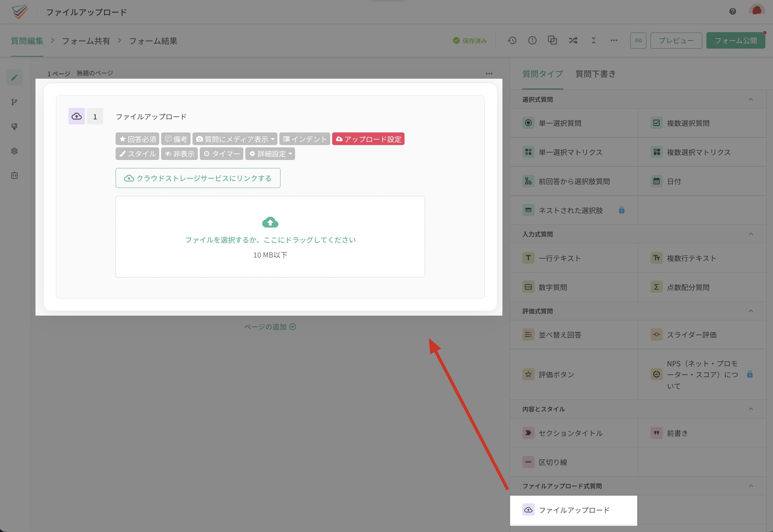Go to フォーム結果 step
Viewport: 773px width, 532px height.
tap(153, 41)
